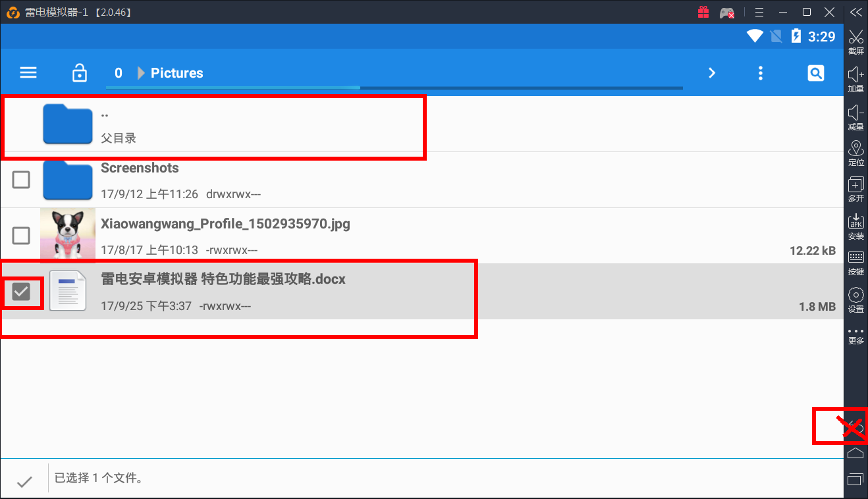Tap the Android recent apps button

[855, 479]
